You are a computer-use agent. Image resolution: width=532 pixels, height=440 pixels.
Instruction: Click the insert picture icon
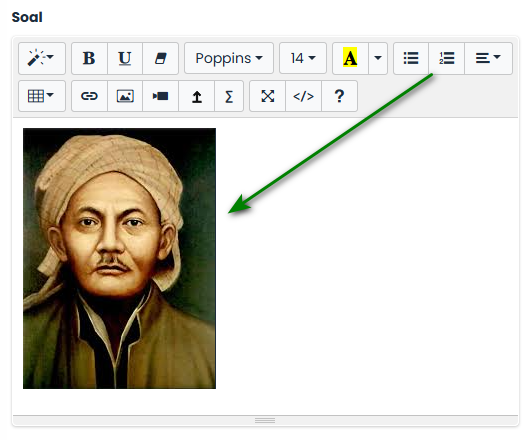click(x=125, y=96)
